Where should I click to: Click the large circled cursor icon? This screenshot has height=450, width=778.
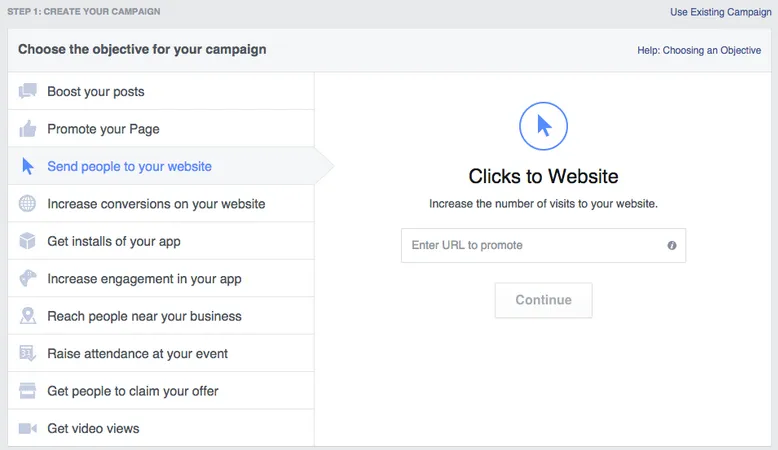click(543, 125)
